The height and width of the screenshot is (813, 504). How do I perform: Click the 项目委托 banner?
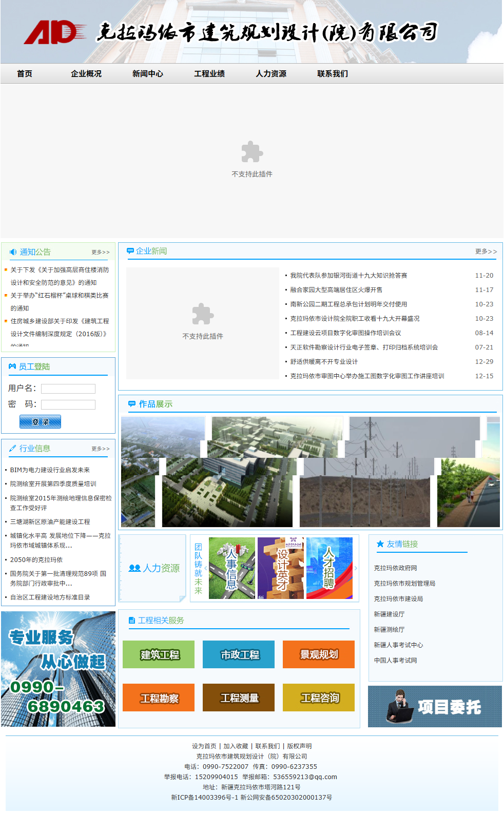point(435,707)
